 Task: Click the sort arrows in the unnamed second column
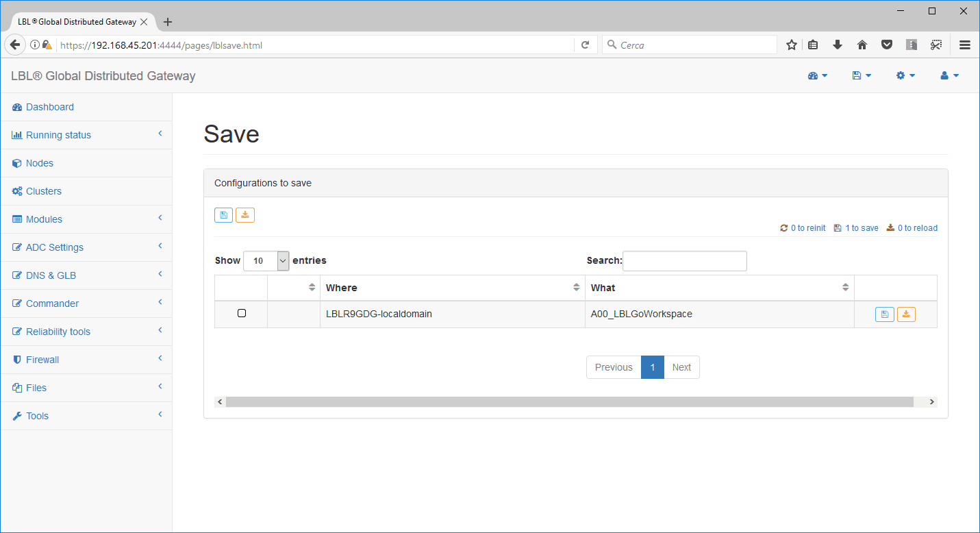(x=312, y=288)
